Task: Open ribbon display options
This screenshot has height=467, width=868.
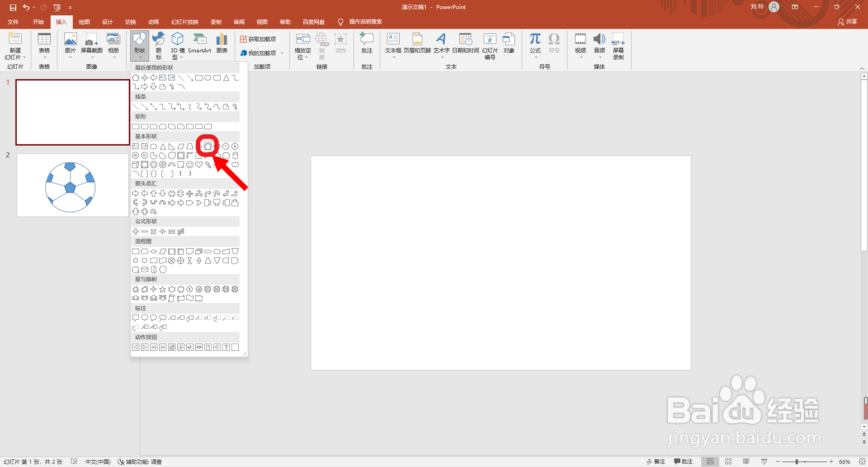Action: coord(795,7)
